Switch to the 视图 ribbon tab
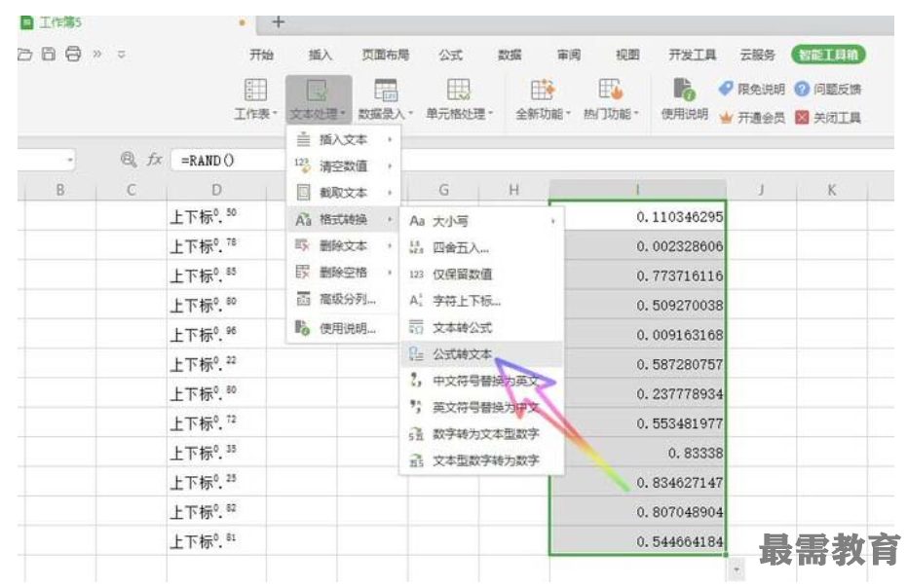 (627, 55)
